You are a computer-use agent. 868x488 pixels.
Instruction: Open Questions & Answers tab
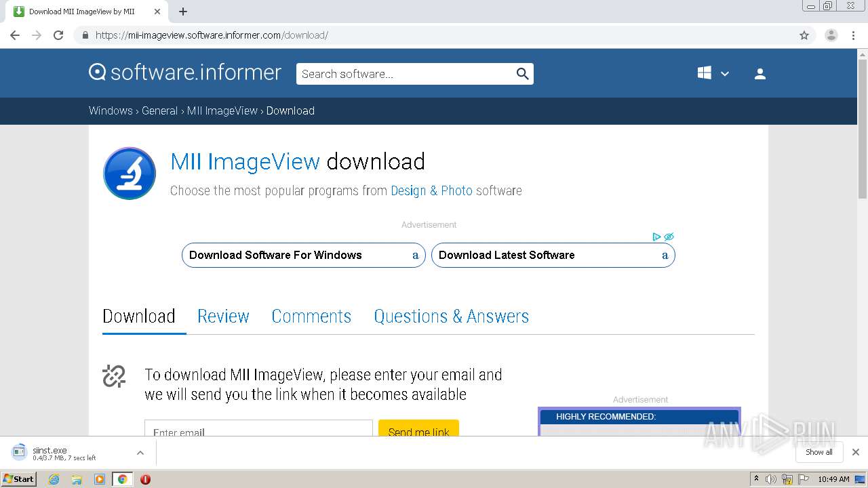pos(452,317)
